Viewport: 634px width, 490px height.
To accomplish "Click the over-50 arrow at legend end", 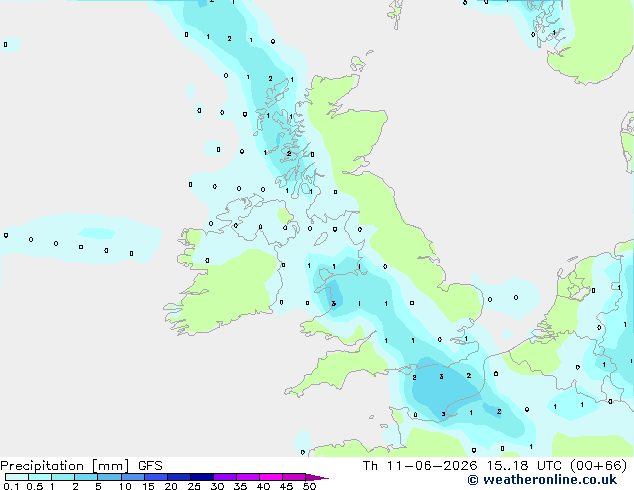I will (x=317, y=477).
